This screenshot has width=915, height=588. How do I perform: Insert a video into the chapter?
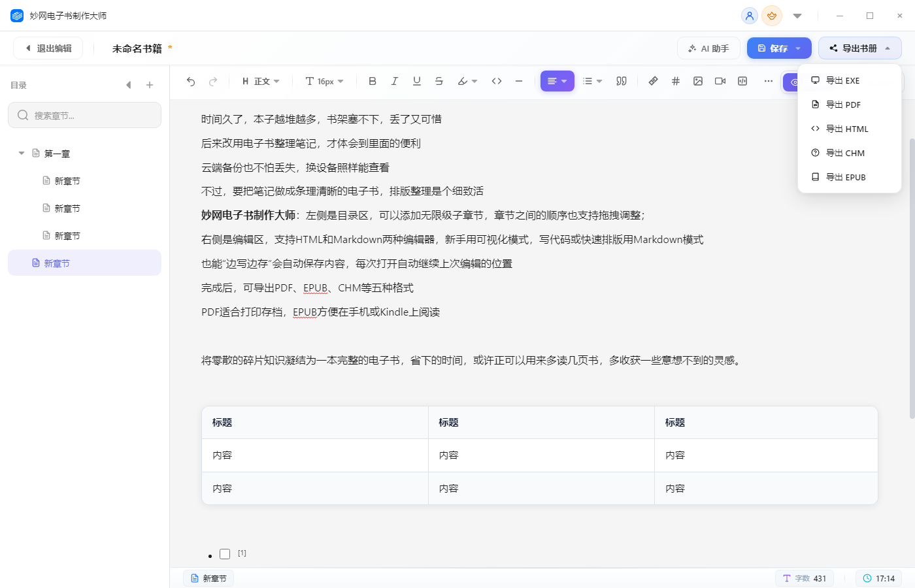(720, 81)
